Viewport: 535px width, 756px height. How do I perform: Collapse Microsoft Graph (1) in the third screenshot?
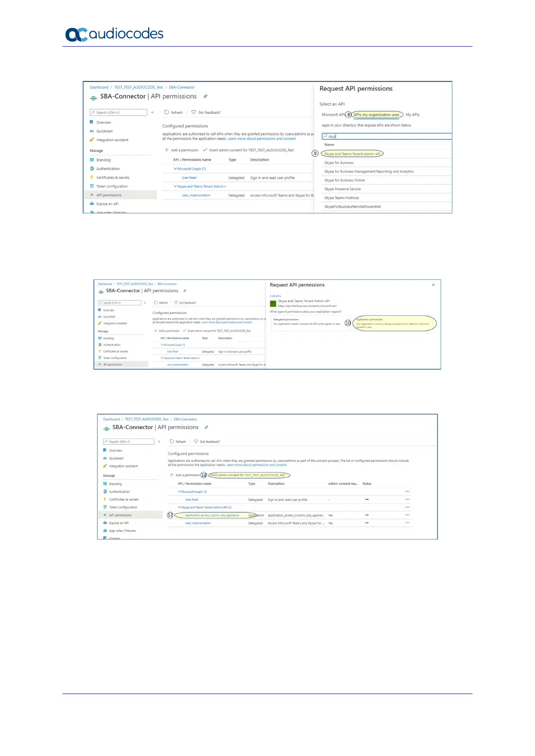(x=179, y=492)
